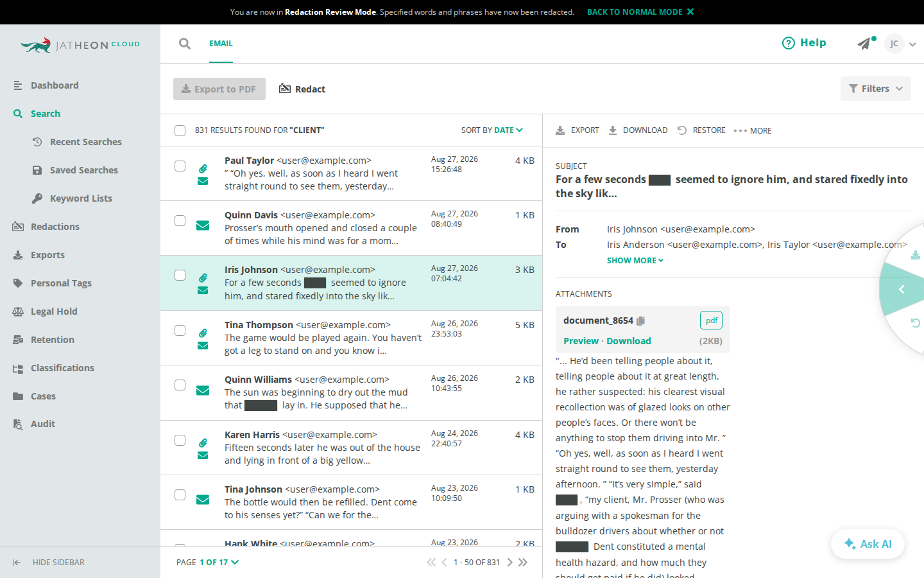Check the Quinn Williams email checkbox
The image size is (924, 578).
coord(180,385)
